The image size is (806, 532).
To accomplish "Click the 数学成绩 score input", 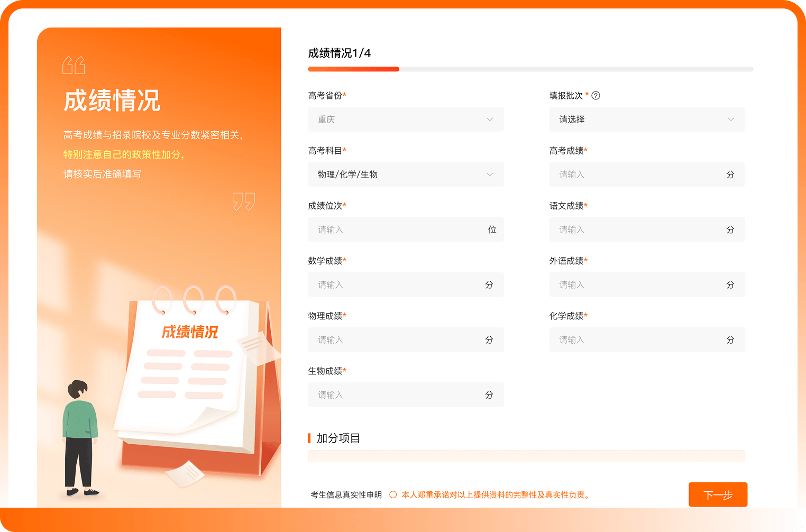I will 397,285.
